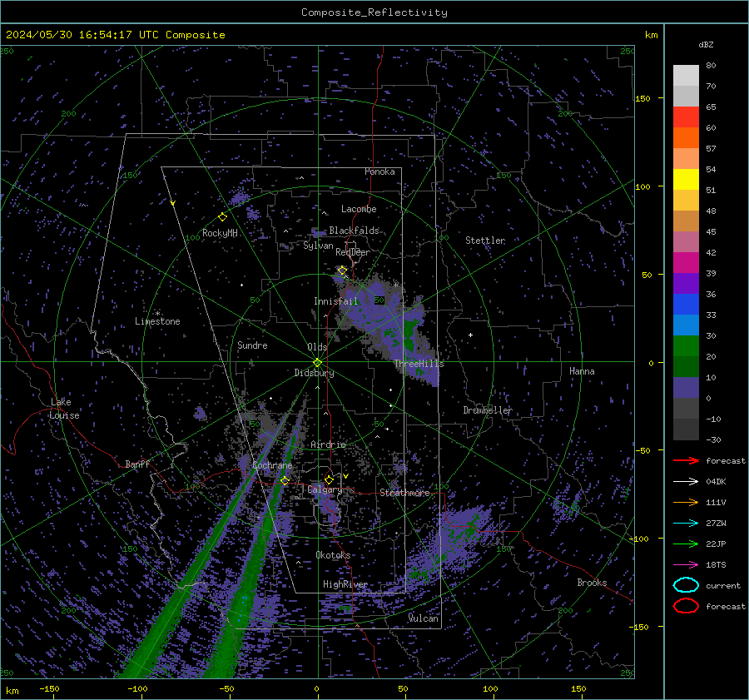
Task: Click the red forecast ellipse legend icon
Action: (x=686, y=606)
